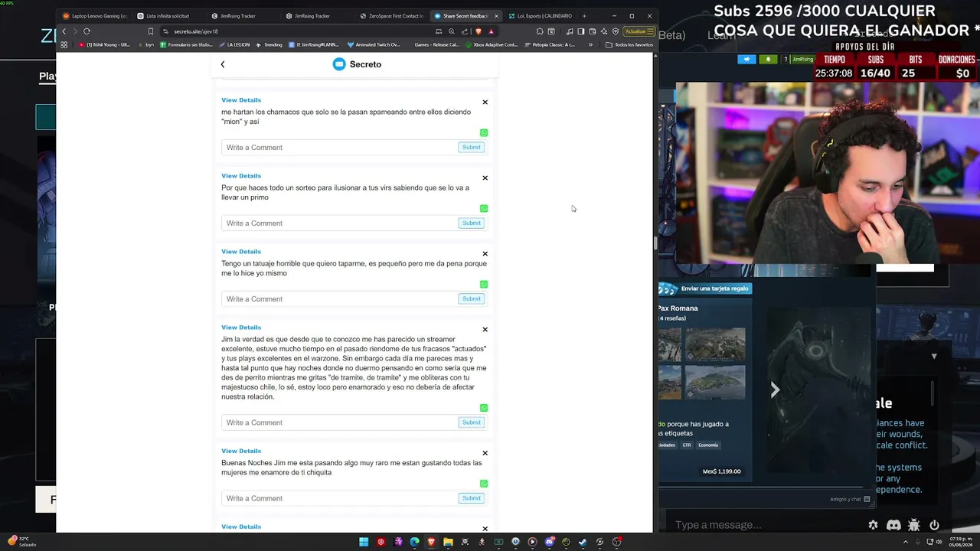Submit comment on 'Tengo un tatuaje horrible' secret
Image resolution: width=980 pixels, height=551 pixels.
[x=472, y=298]
